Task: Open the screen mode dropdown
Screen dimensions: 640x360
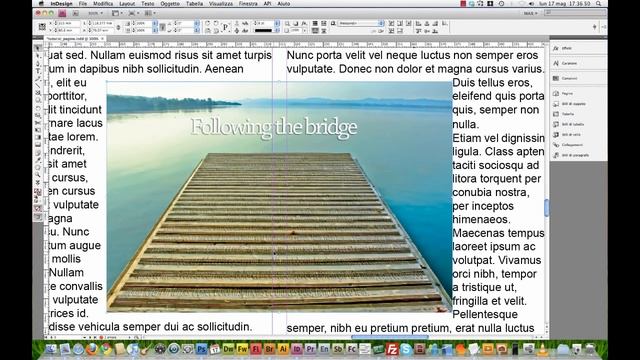Action: 133,13
